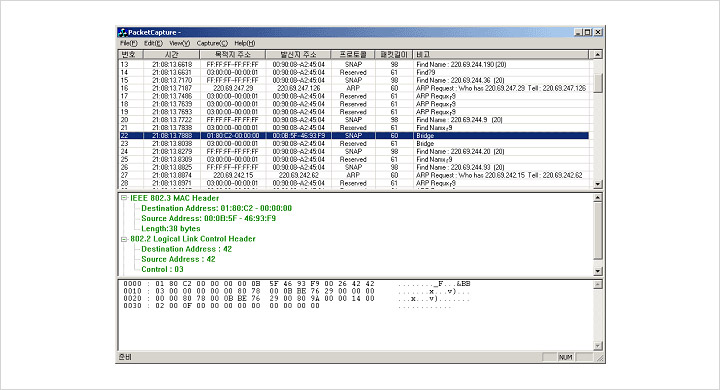Screen dimensions: 720x390
Task: Click packet list scroll up arrow
Action: click(x=597, y=55)
